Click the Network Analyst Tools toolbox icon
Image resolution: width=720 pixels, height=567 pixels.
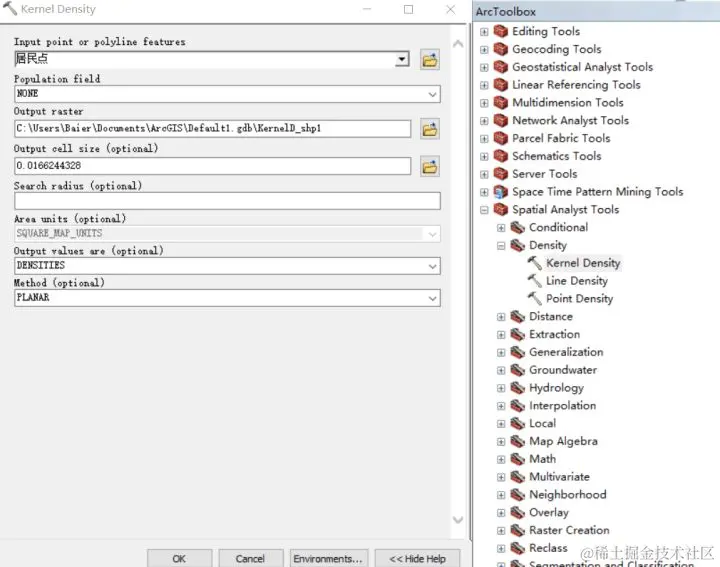(501, 120)
